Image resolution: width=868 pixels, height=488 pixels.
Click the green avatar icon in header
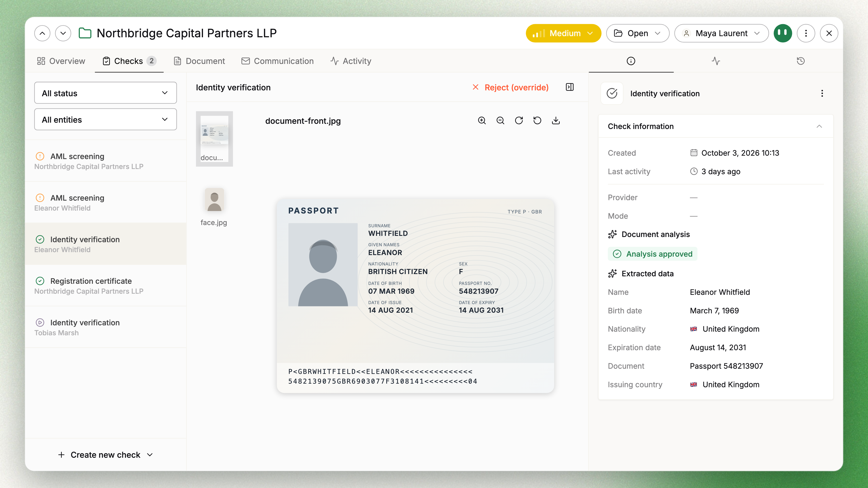tap(783, 33)
